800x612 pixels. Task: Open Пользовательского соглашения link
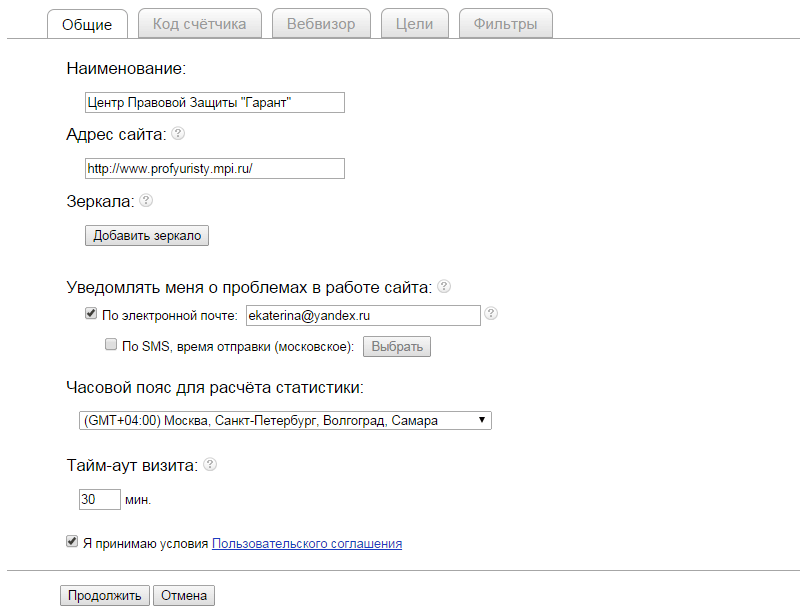tap(307, 544)
